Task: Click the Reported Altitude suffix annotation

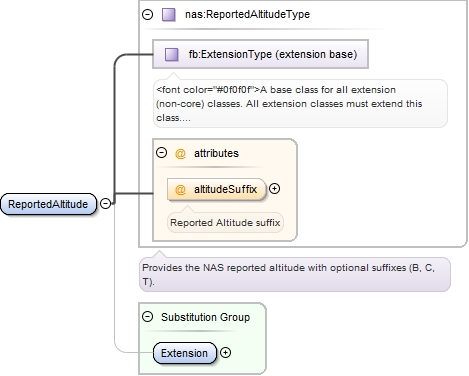Action: [225, 222]
